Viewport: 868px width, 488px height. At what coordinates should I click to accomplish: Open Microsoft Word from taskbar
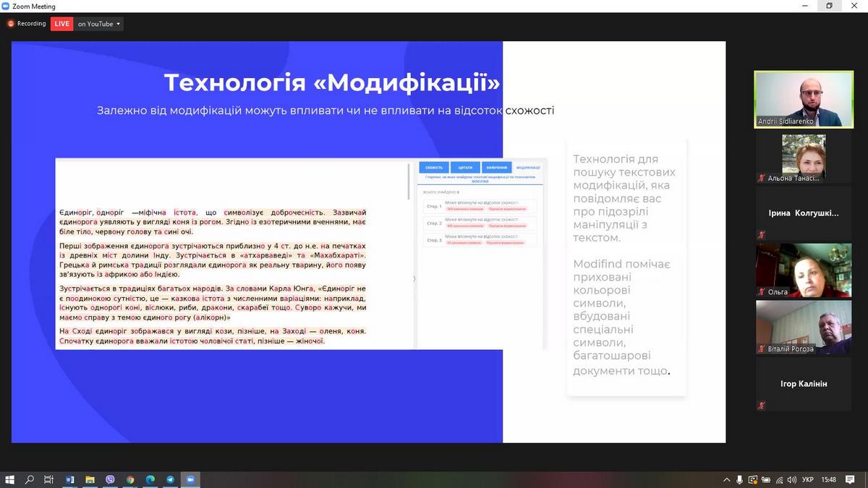point(70,479)
